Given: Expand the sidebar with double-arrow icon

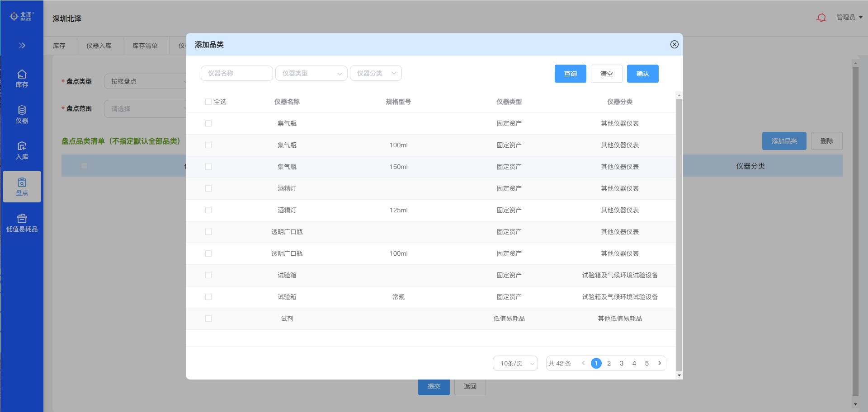Looking at the screenshot, I should [22, 46].
